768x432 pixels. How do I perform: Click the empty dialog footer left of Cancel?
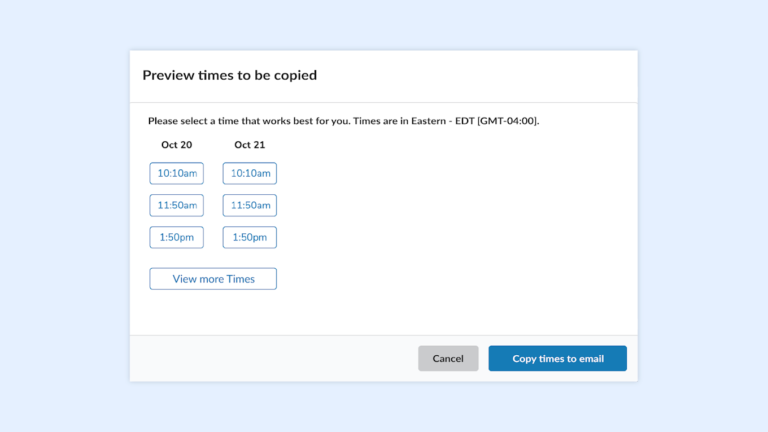click(x=274, y=359)
